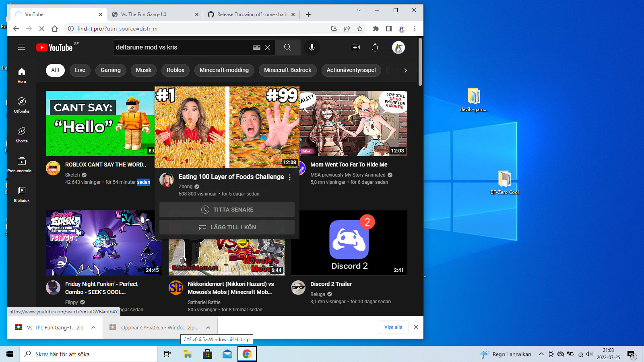644x362 pixels.
Task: Switch to Release Throwing off some shade tab
Action: pyautogui.click(x=251, y=14)
